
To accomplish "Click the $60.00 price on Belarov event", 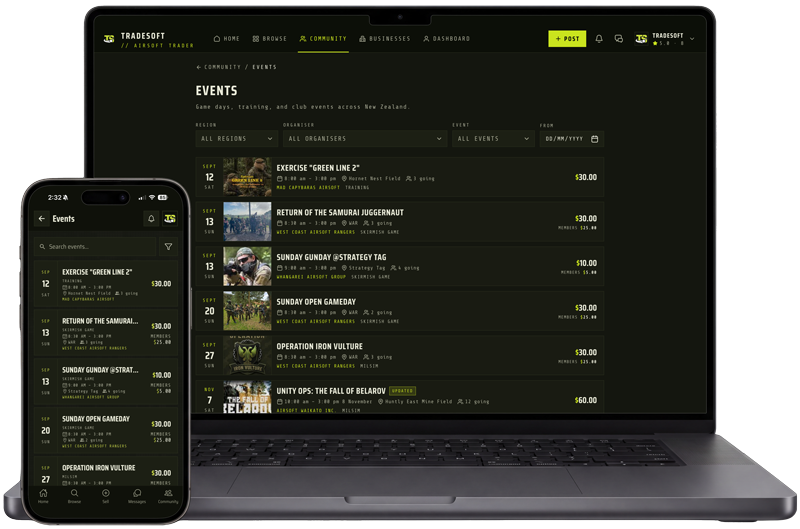I will point(586,400).
